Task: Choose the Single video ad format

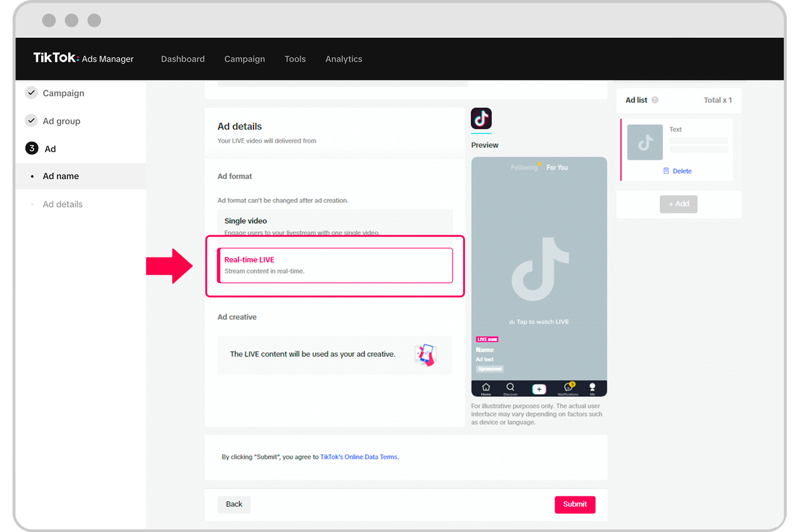Action: [x=335, y=223]
